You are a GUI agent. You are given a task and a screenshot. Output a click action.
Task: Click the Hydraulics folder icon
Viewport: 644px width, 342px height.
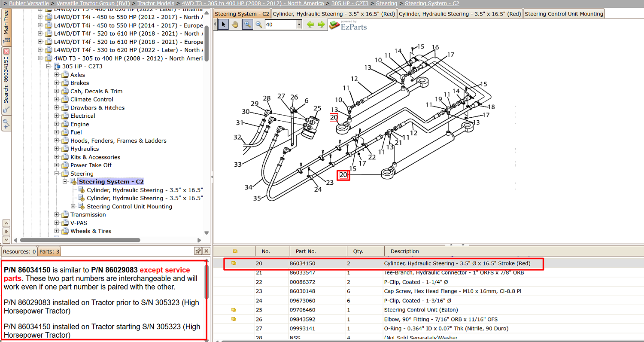(65, 149)
